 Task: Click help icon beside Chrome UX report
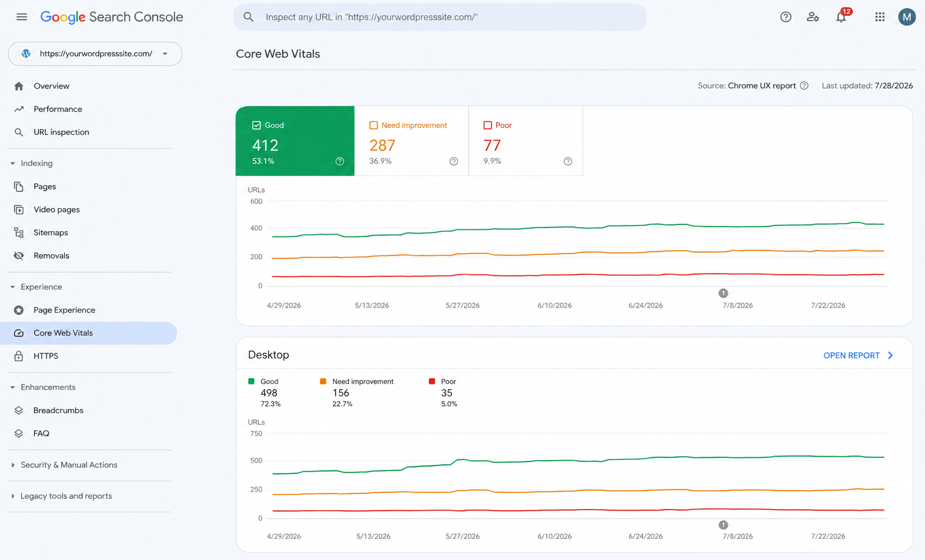coord(804,85)
